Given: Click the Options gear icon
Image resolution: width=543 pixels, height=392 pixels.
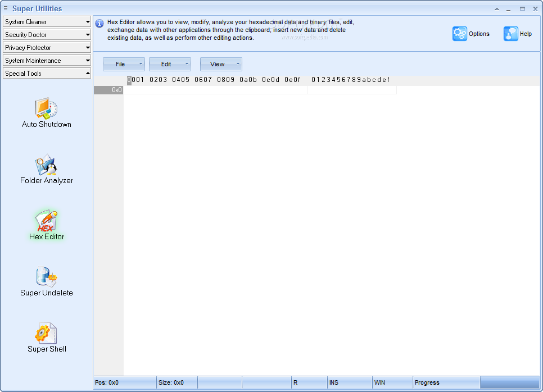Looking at the screenshot, I should coord(460,34).
